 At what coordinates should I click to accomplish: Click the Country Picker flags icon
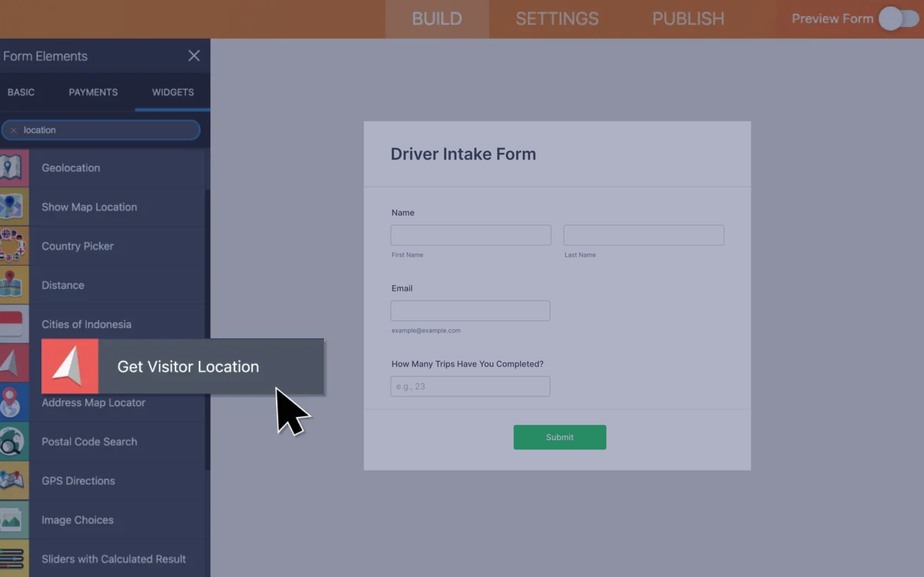coord(13,246)
